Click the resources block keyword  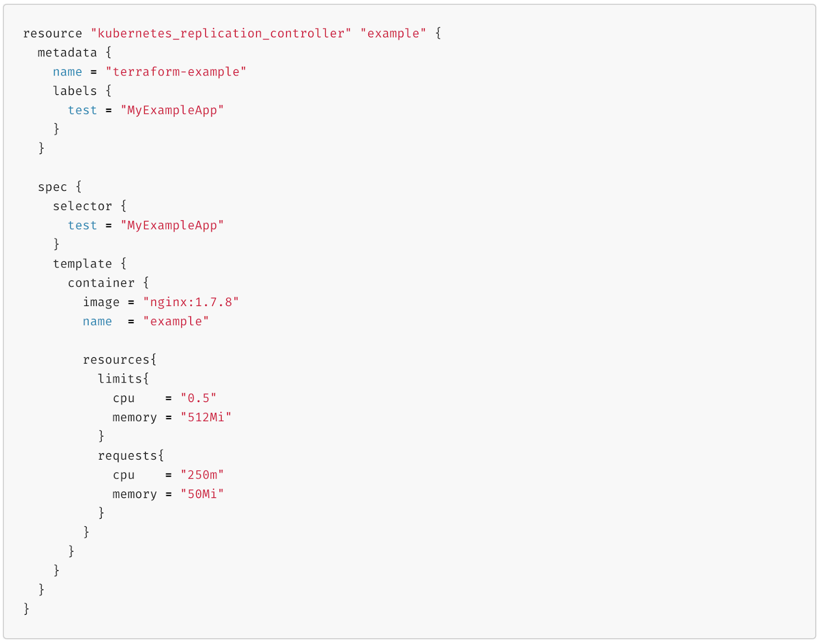tap(117, 359)
